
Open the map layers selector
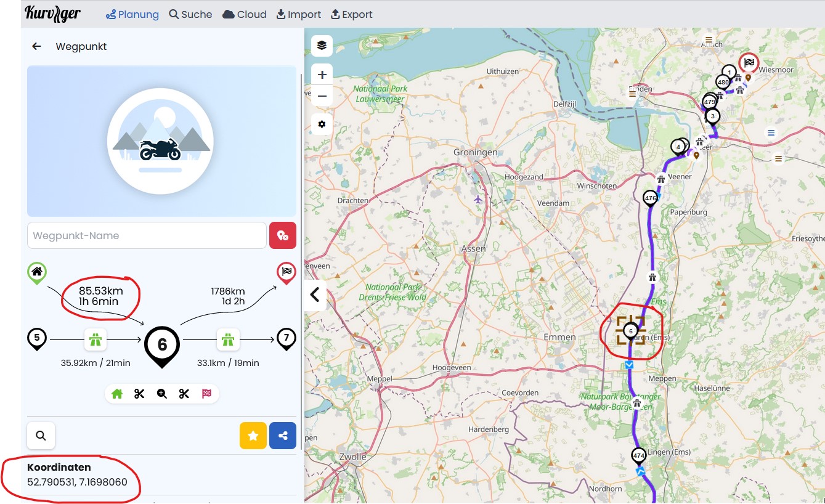click(x=322, y=46)
